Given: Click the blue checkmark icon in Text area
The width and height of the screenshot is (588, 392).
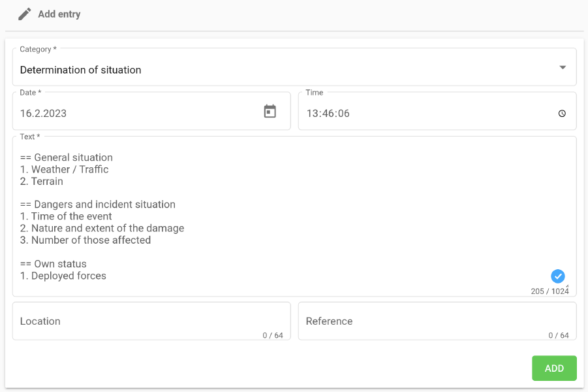Looking at the screenshot, I should [557, 276].
